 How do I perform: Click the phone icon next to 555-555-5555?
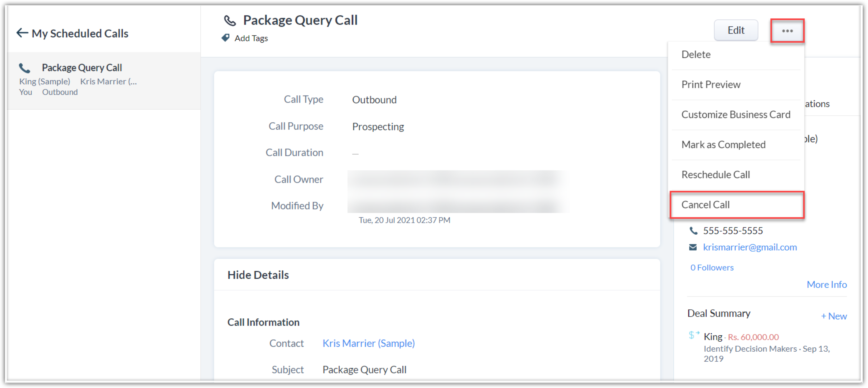(x=693, y=231)
